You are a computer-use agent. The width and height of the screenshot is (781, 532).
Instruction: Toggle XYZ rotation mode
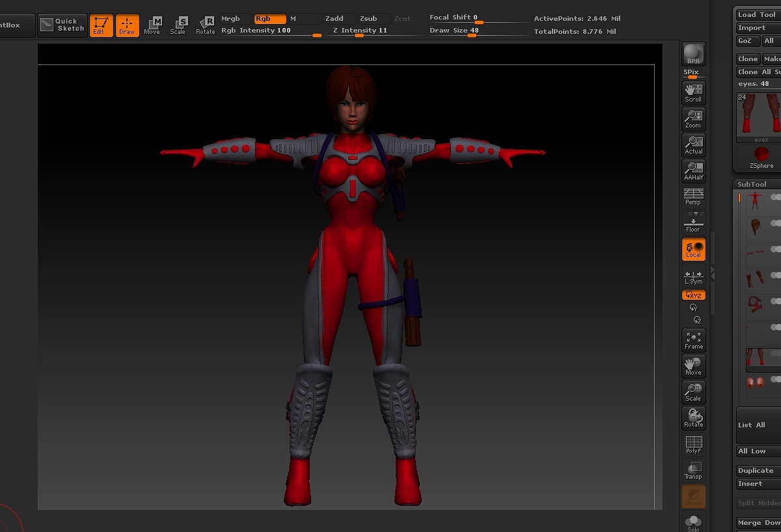693,295
